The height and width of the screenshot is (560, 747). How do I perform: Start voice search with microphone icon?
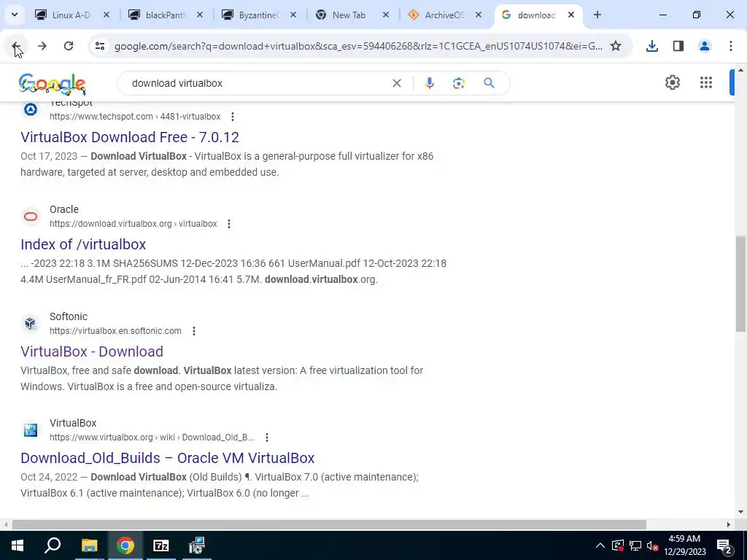coord(429,83)
